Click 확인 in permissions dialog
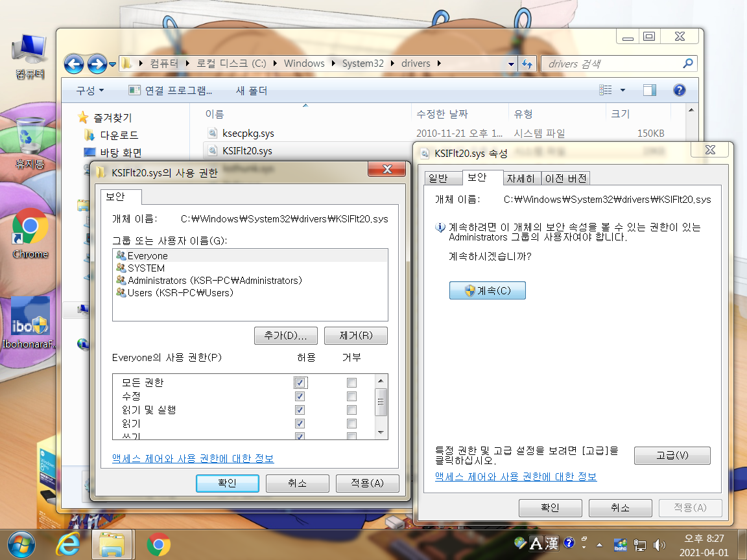The height and width of the screenshot is (560, 747). [x=227, y=483]
